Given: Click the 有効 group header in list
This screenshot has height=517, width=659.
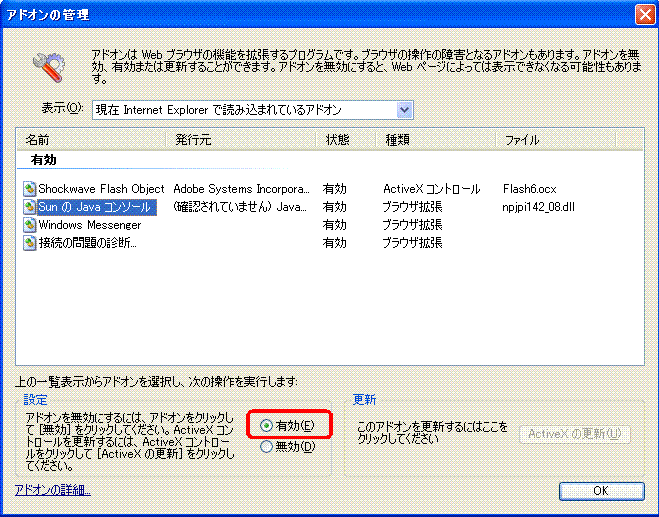Looking at the screenshot, I should [x=43, y=160].
